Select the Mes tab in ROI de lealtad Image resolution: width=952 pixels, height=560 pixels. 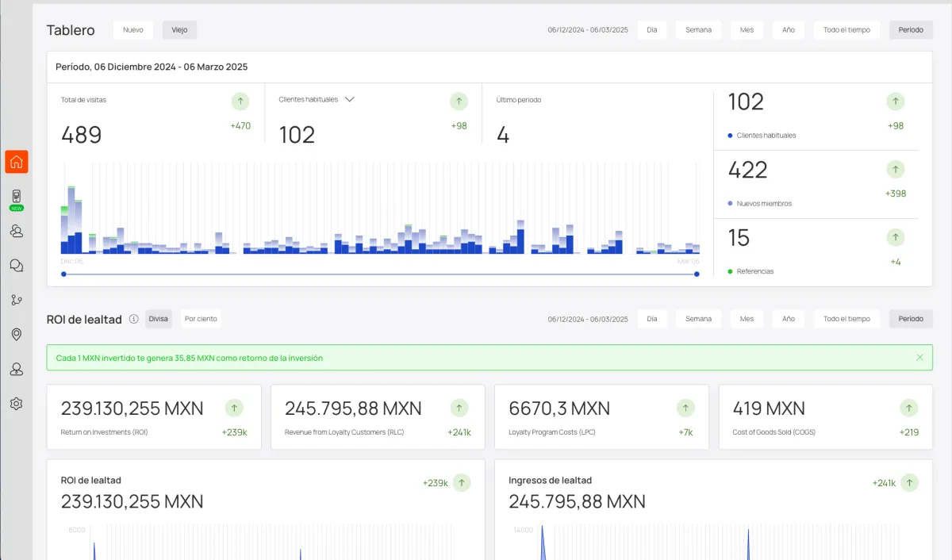[x=747, y=319]
